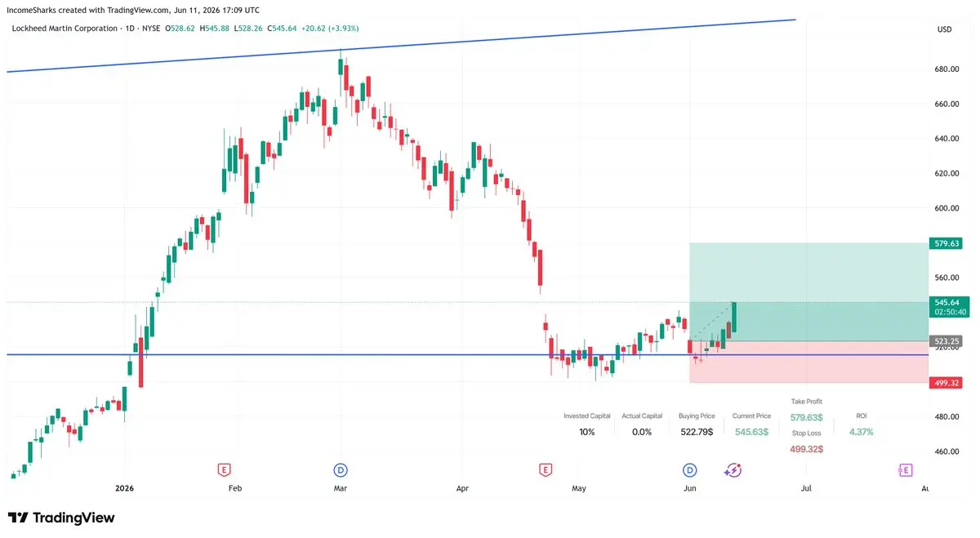Click the Current Price column header

coord(751,416)
